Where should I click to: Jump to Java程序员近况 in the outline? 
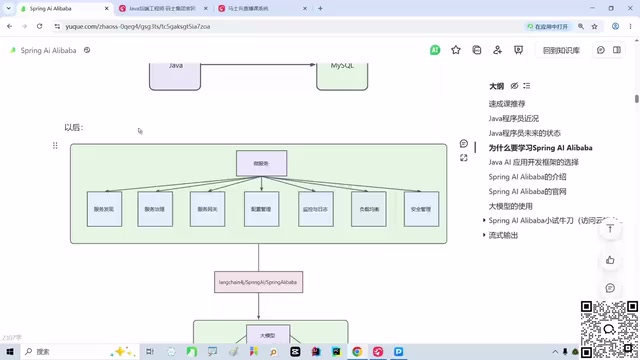pos(513,118)
